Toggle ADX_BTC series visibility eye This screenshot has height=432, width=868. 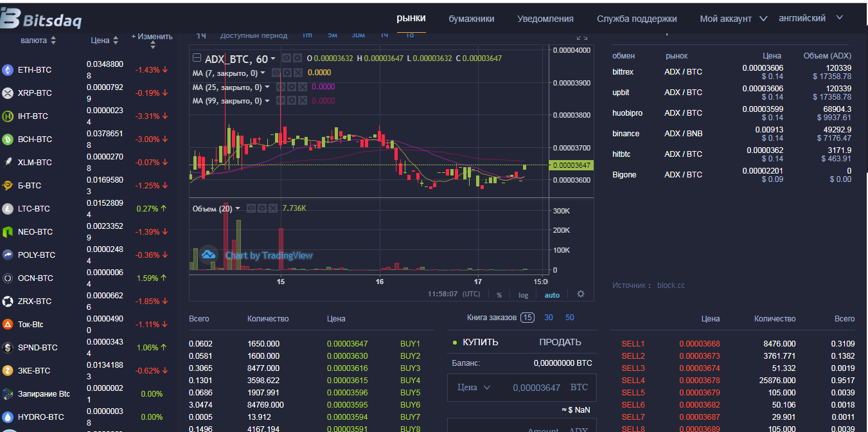click(x=287, y=59)
